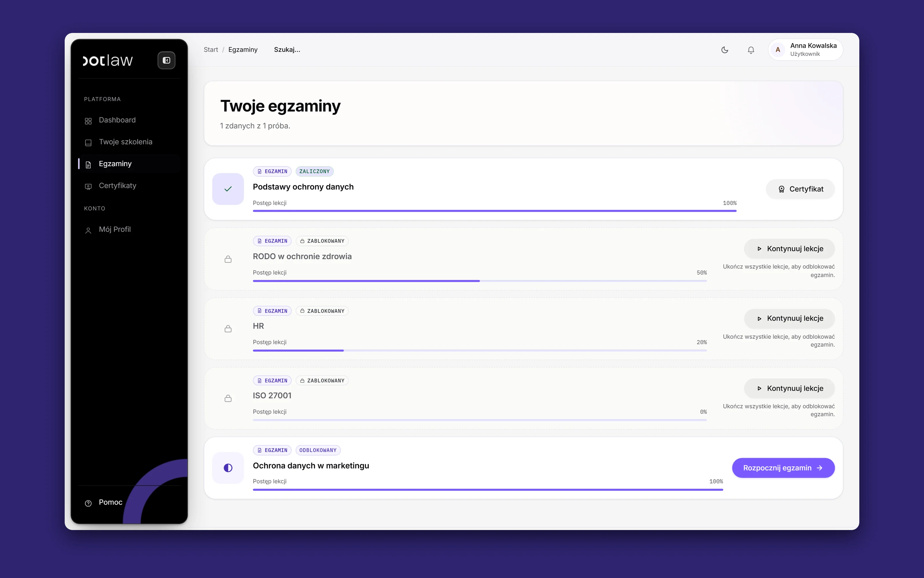Open the Anna Kowalska user avatar

(777, 50)
